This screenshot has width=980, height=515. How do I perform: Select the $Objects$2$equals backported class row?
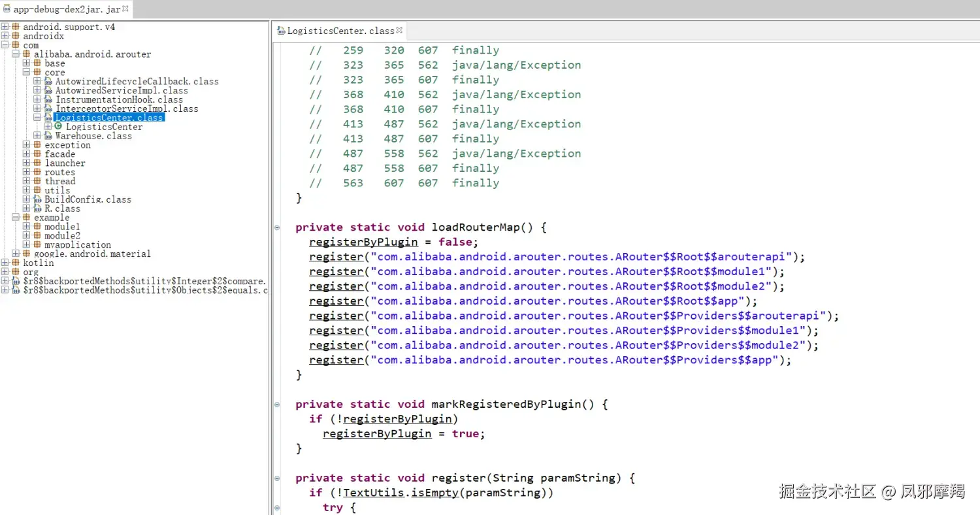tap(145, 290)
